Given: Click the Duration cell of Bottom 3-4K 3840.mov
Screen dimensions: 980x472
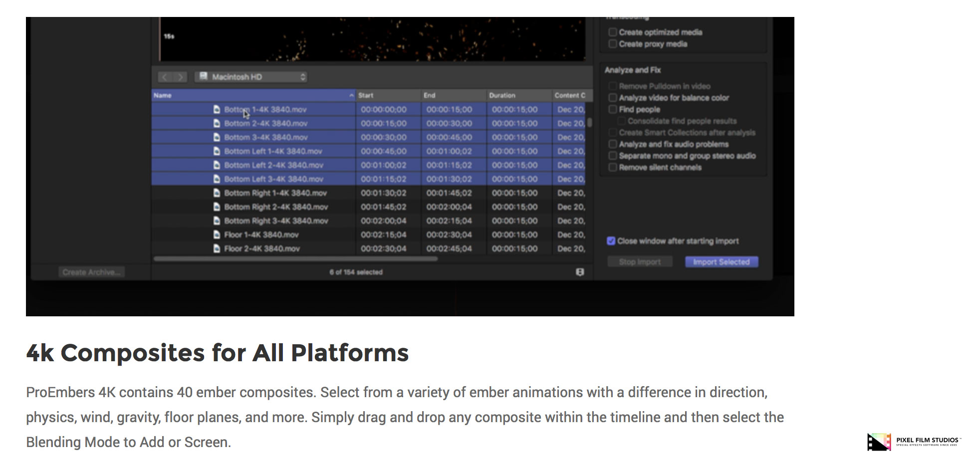Looking at the screenshot, I should pyautogui.click(x=515, y=137).
